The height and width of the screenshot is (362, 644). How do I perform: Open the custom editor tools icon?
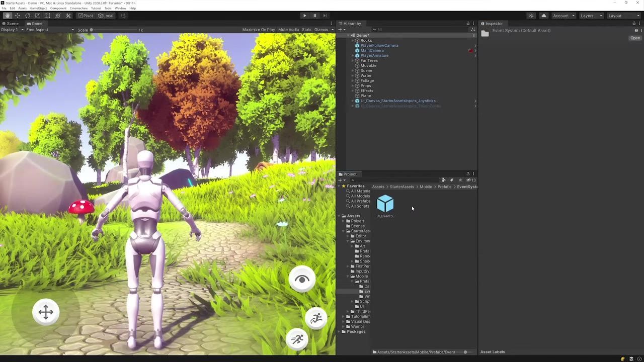pos(68,16)
